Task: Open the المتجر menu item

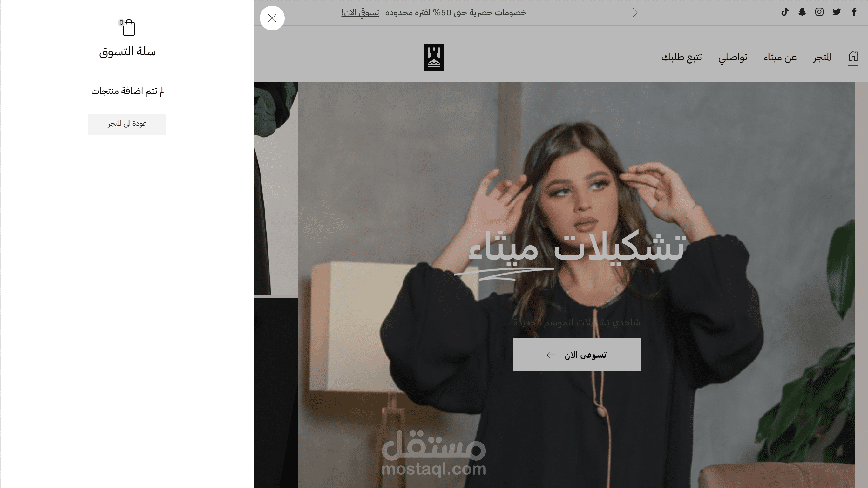Action: pos(822,57)
